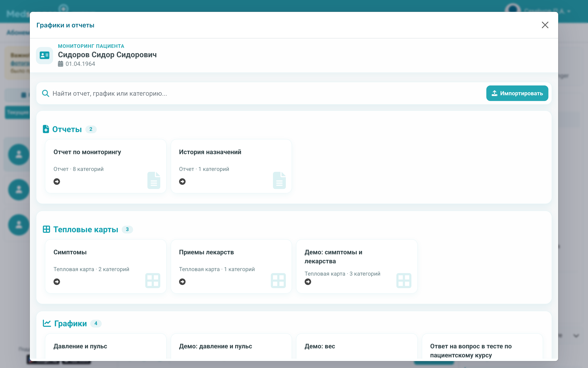Viewport: 588px width, 368px height.
Task: Click the Импортировать button
Action: point(517,93)
